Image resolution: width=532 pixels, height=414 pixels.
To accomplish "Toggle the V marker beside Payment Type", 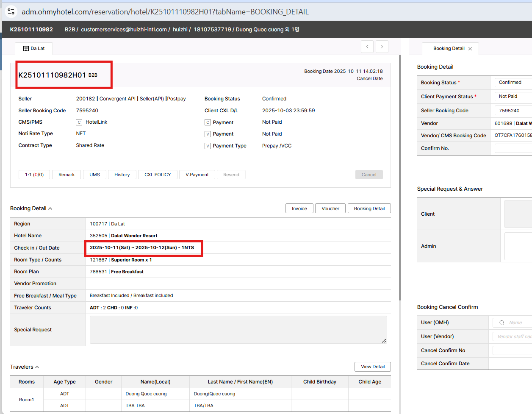I will coord(208,146).
